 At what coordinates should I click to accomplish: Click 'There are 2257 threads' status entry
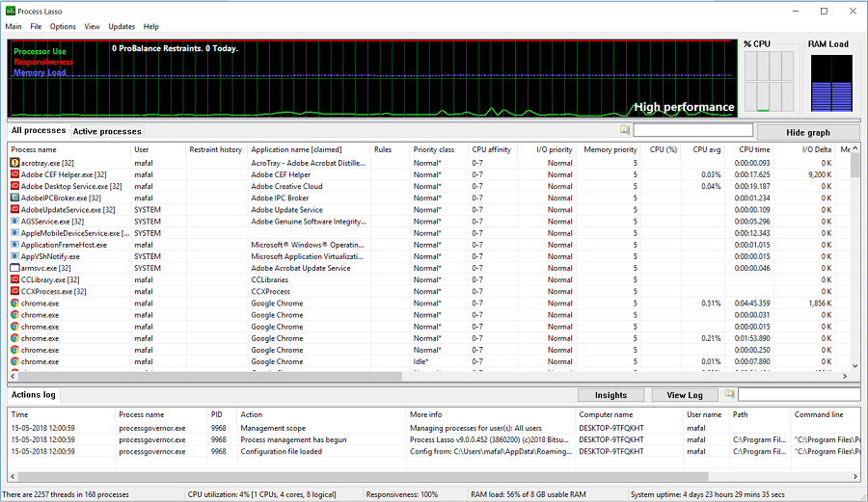[x=66, y=494]
